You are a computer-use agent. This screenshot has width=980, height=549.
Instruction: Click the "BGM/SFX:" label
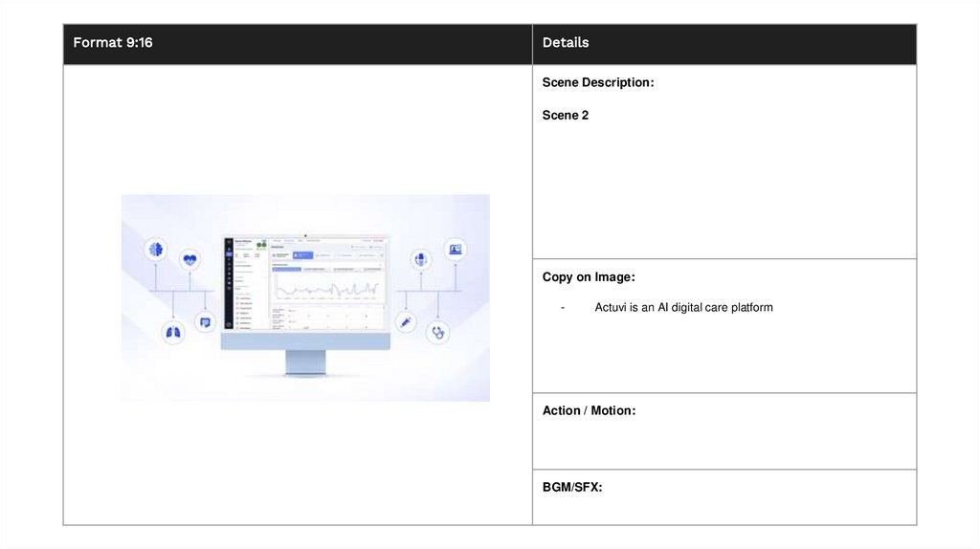click(x=572, y=487)
